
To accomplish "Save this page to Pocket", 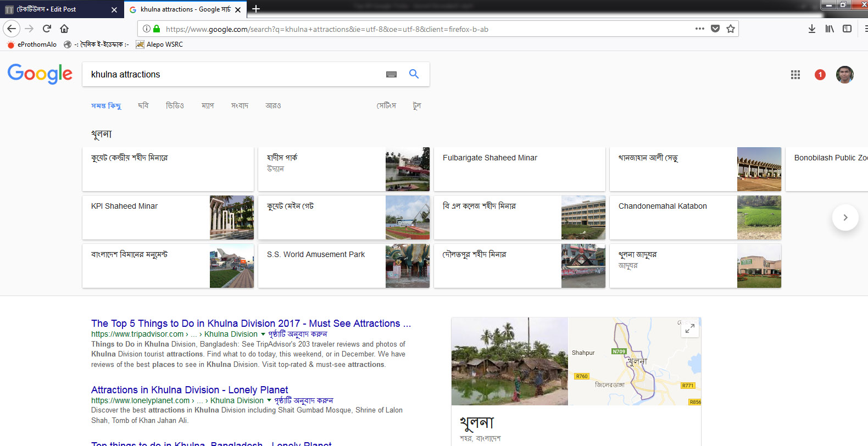I will (x=715, y=29).
